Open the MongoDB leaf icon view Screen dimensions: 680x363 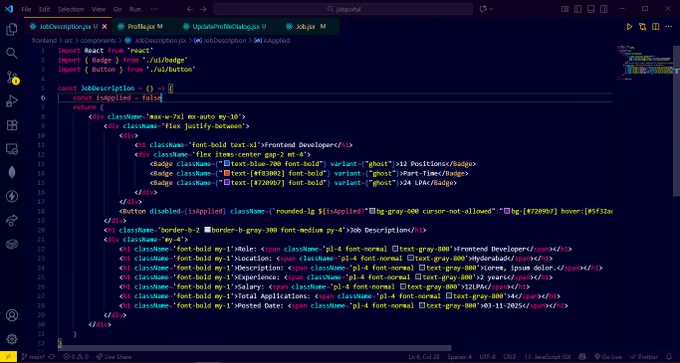point(12,173)
